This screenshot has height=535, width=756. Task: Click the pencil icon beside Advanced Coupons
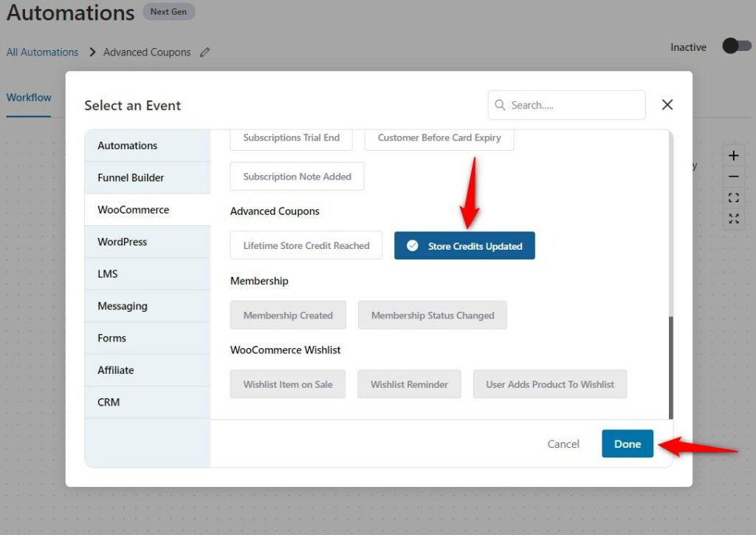(205, 52)
